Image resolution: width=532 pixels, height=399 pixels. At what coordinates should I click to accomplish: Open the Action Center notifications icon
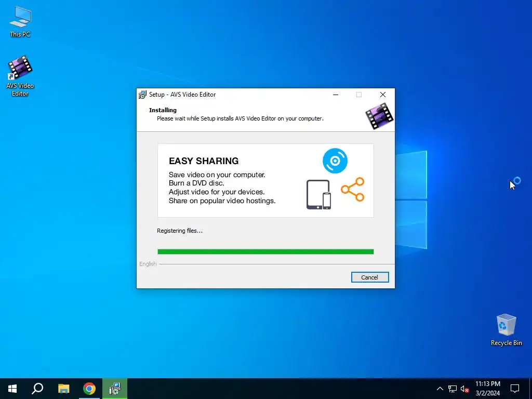click(x=515, y=389)
